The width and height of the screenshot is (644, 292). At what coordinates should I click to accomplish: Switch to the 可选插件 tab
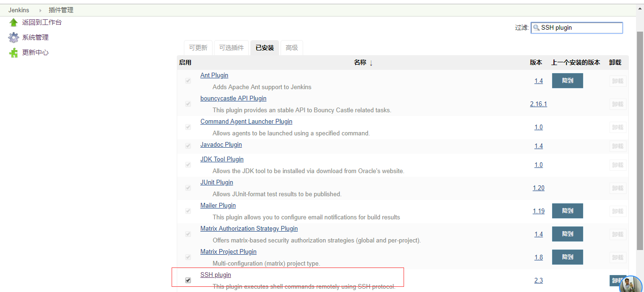pyautogui.click(x=231, y=48)
